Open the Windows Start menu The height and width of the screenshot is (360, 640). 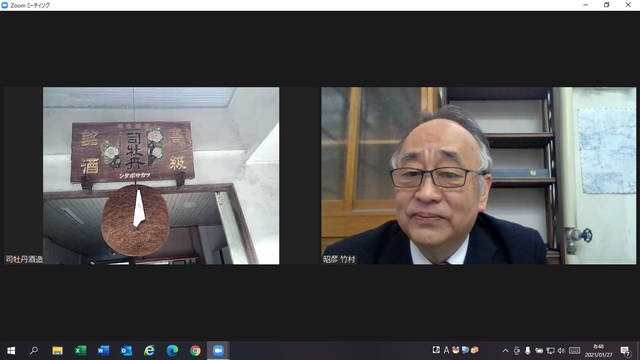coord(11,351)
